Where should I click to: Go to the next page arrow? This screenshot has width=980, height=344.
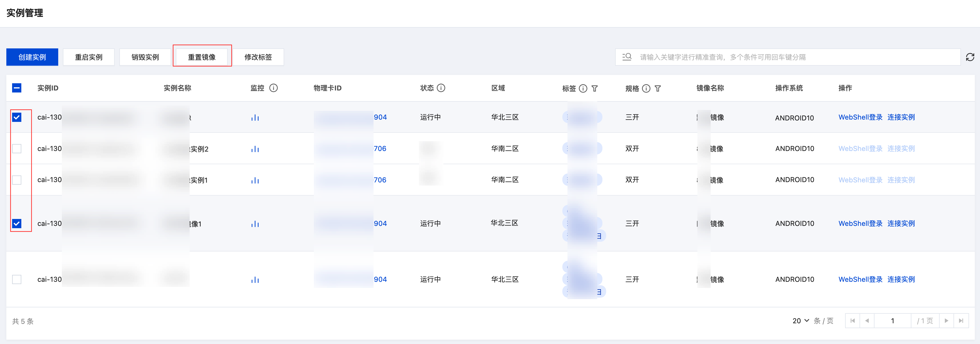[x=946, y=321]
